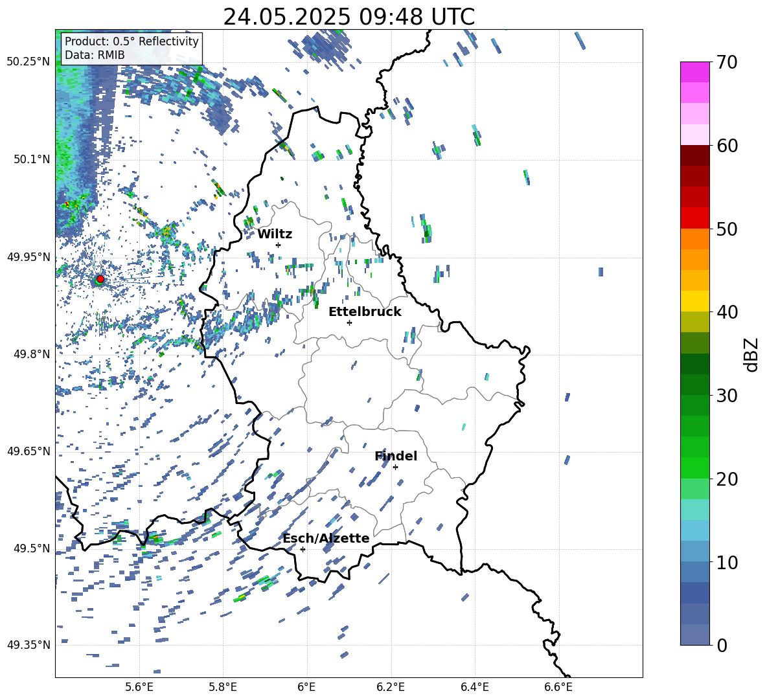This screenshot has width=767, height=700.
Task: Click the colorbar tick label 20
Action: point(727,479)
